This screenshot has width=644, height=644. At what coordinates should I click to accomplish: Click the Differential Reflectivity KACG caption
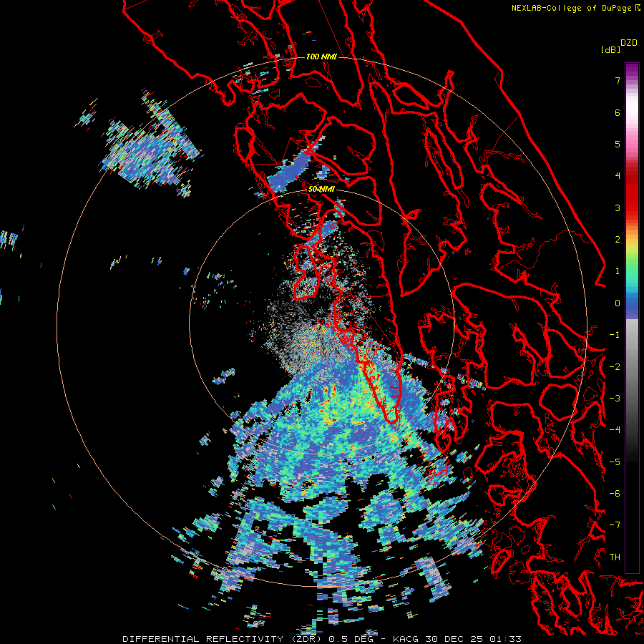coord(322,639)
